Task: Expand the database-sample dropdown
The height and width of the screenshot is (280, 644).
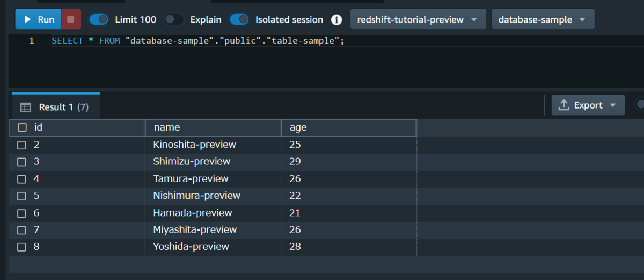Action: pos(543,19)
